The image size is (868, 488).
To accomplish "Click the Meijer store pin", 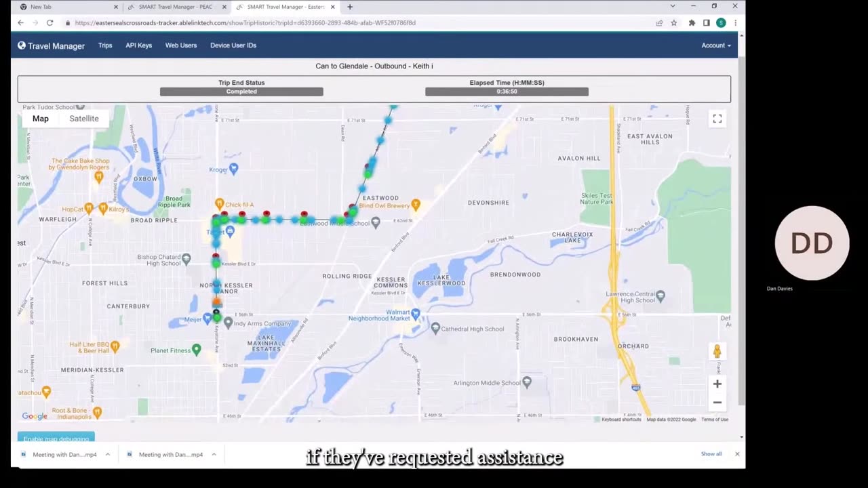I will [x=207, y=318].
